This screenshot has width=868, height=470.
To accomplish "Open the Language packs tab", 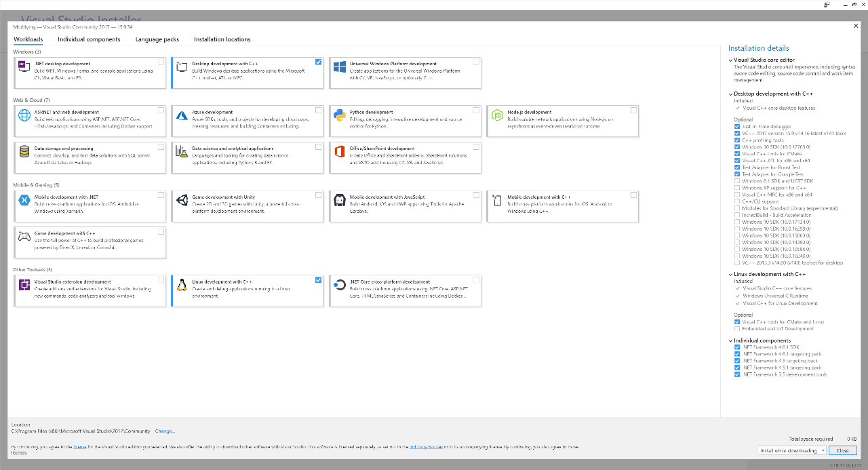I will tap(157, 39).
